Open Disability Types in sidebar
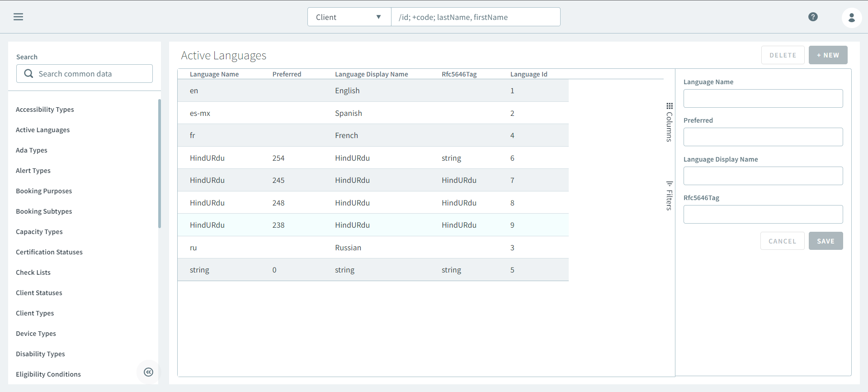The width and height of the screenshot is (868, 392). tap(40, 354)
